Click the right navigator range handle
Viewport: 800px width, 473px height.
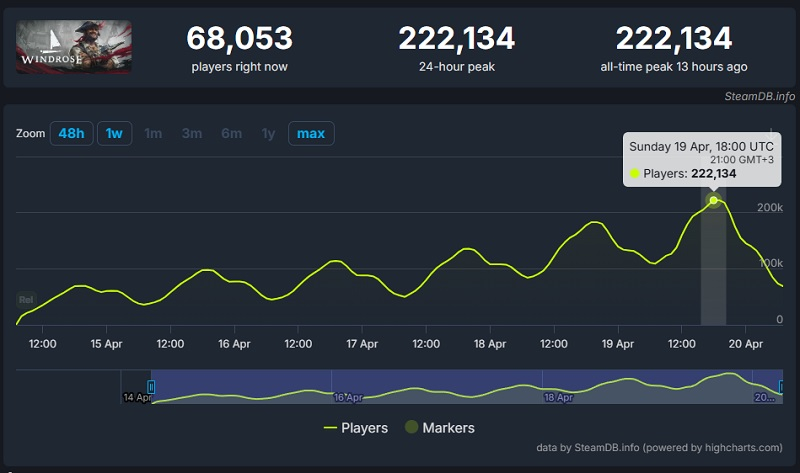coord(780,386)
